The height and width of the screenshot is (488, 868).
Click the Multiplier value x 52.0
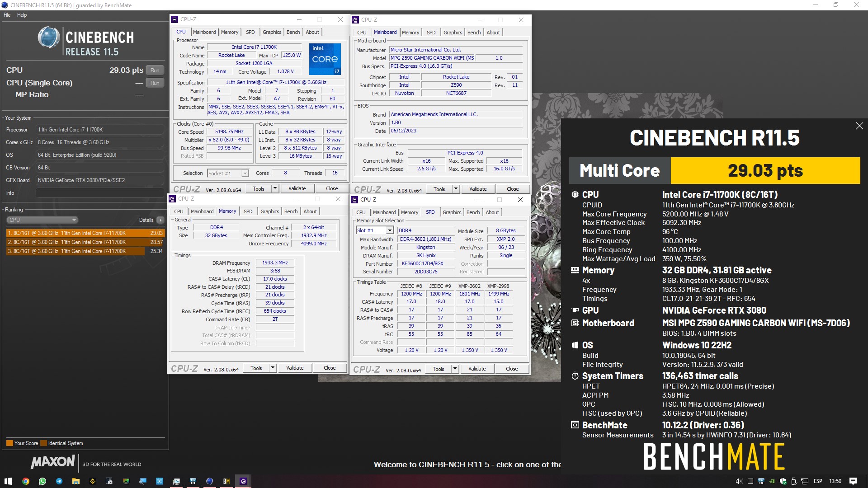point(229,140)
